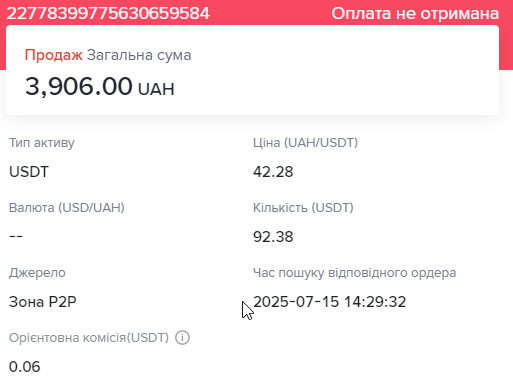Image resolution: width=513 pixels, height=392 pixels.
Task: Click the Джерело label
Action: pyautogui.click(x=37, y=273)
